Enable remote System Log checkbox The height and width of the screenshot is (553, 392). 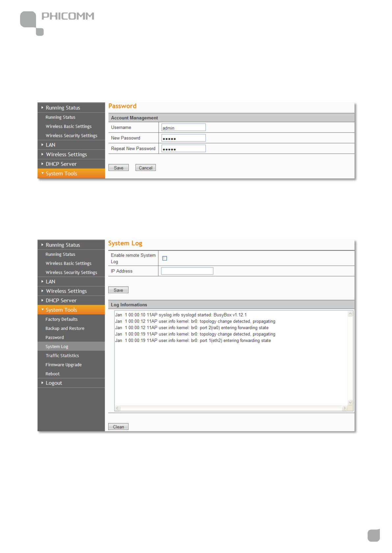click(x=165, y=258)
